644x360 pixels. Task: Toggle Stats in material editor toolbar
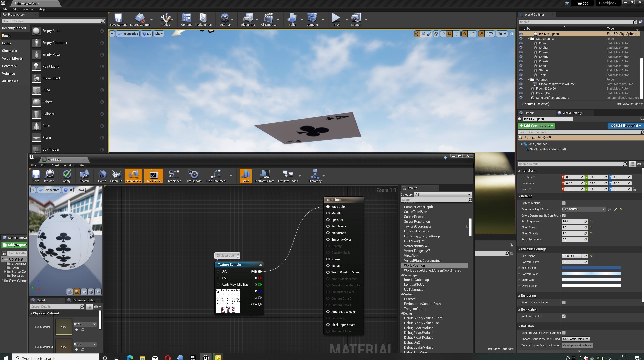pyautogui.click(x=245, y=176)
